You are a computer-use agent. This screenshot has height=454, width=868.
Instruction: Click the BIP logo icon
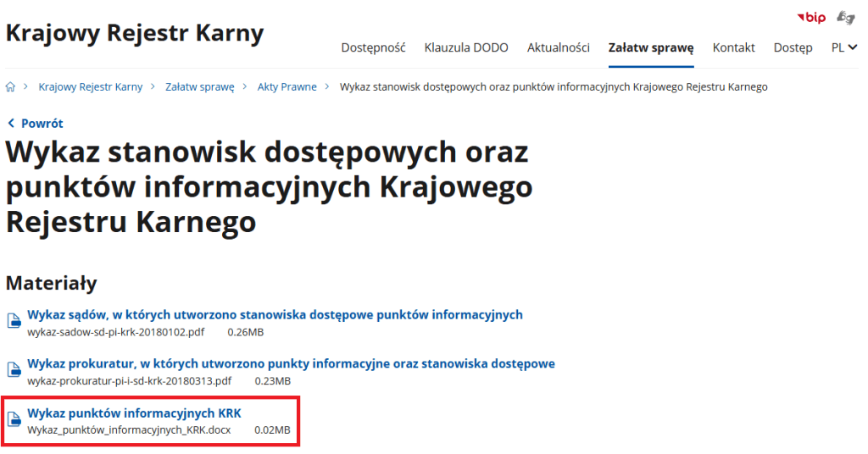pos(811,17)
